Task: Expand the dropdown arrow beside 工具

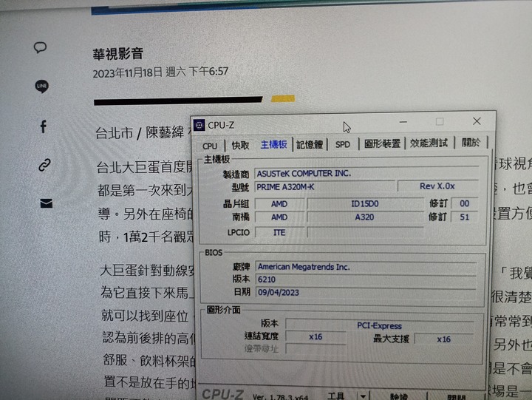Action: [x=363, y=396]
